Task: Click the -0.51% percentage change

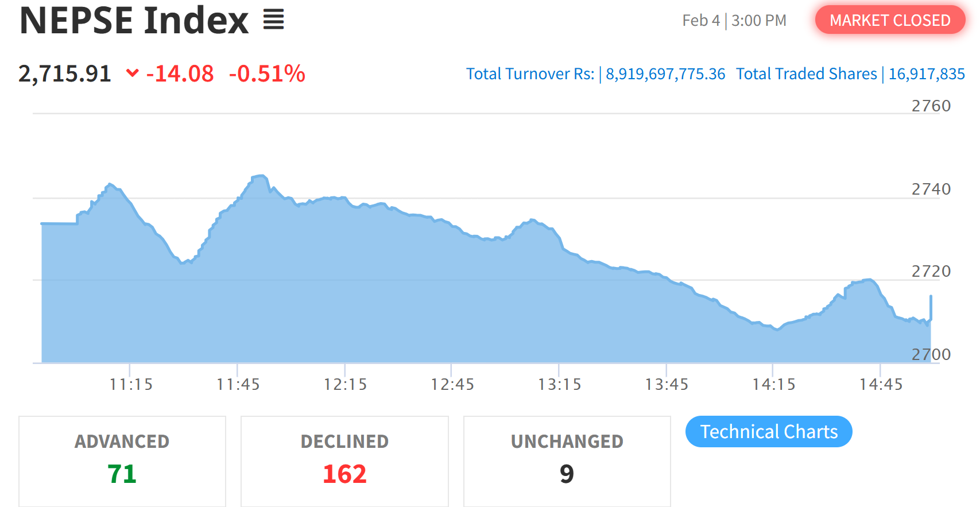Action: tap(267, 73)
